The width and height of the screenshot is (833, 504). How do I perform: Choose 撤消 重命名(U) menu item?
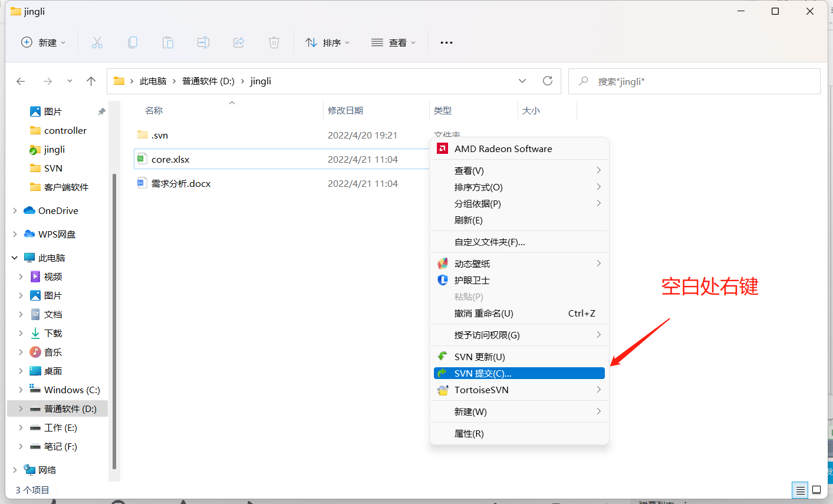click(519, 313)
